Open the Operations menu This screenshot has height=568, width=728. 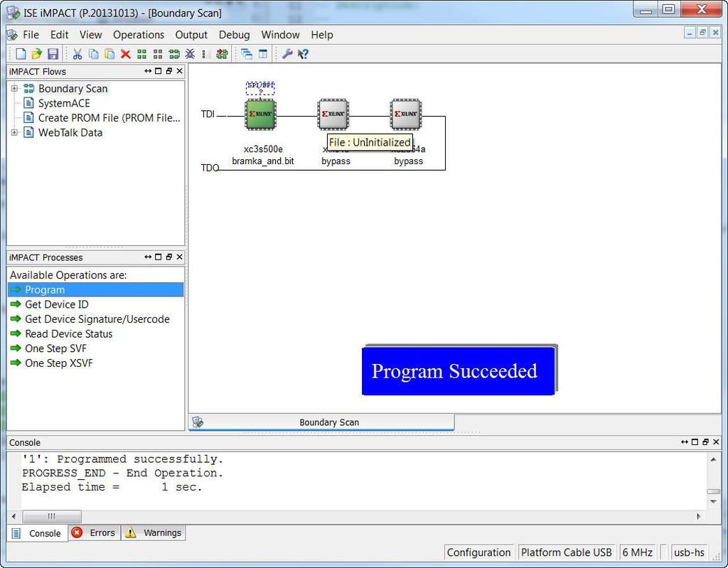tap(139, 35)
